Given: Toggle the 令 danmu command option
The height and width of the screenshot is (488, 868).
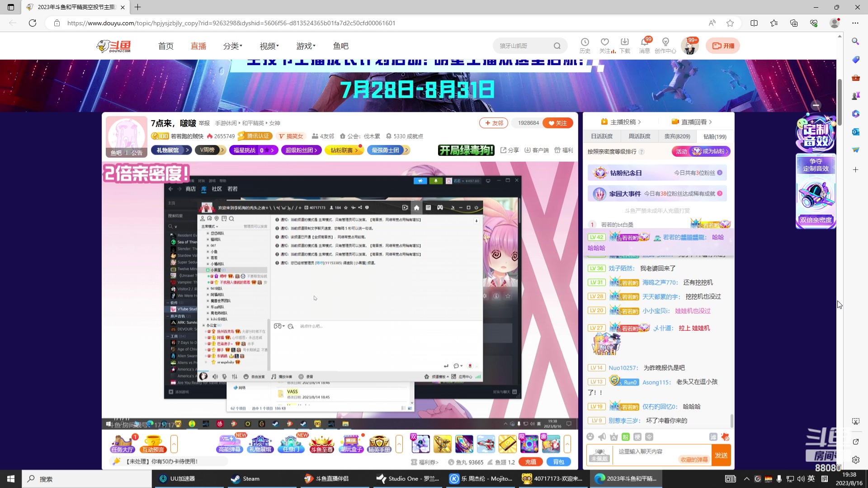Looking at the screenshot, I should click(x=649, y=437).
